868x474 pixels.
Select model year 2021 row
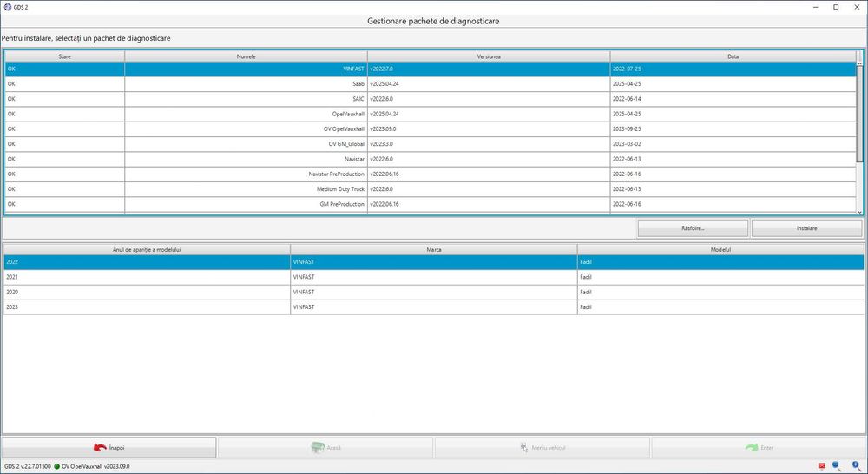point(433,277)
